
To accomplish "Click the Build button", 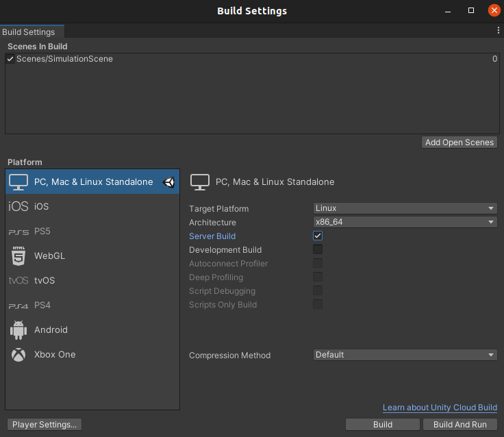I will click(x=383, y=425).
